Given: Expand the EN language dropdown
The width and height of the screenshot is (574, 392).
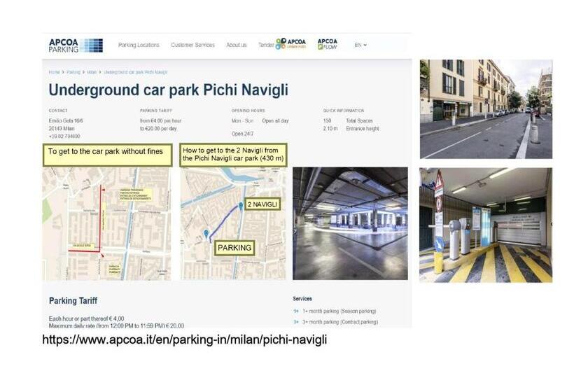Looking at the screenshot, I should point(360,45).
